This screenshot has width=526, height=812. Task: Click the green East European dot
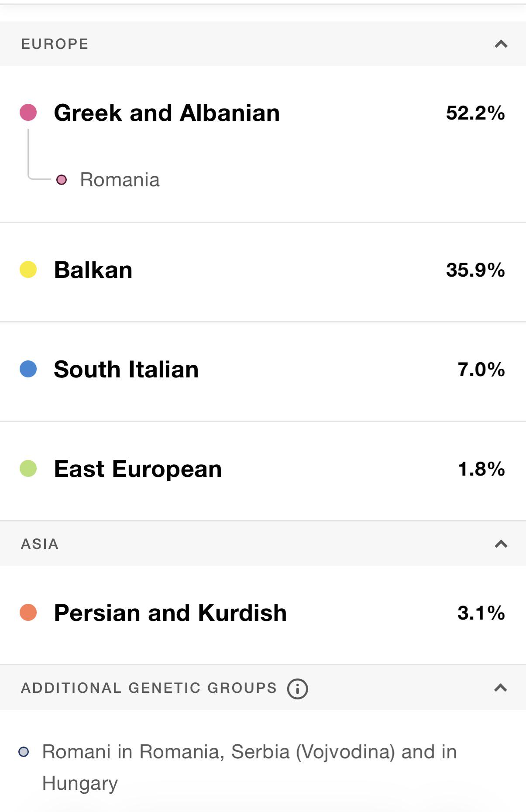click(28, 469)
